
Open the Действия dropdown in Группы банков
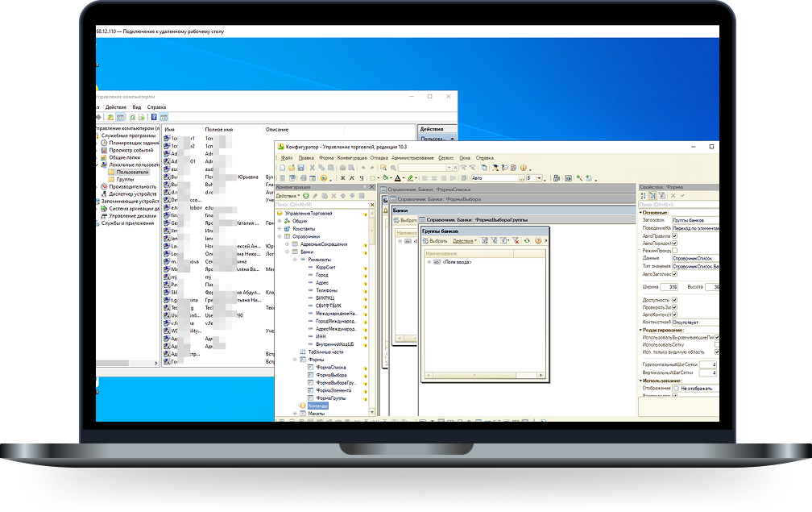coord(465,241)
